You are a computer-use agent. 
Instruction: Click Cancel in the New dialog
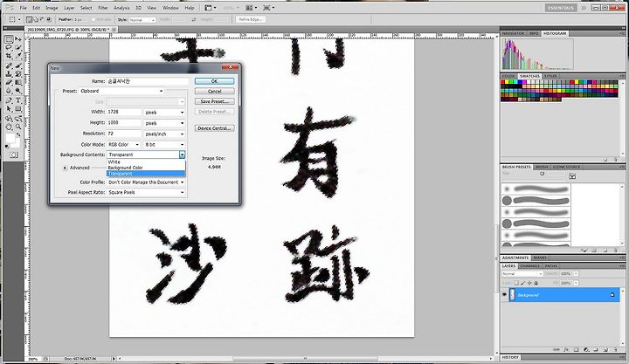pyautogui.click(x=215, y=92)
